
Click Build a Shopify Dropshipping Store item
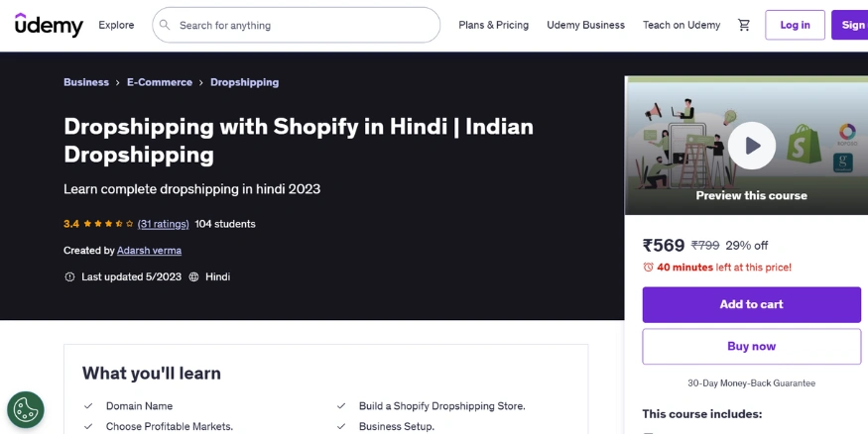pos(442,406)
